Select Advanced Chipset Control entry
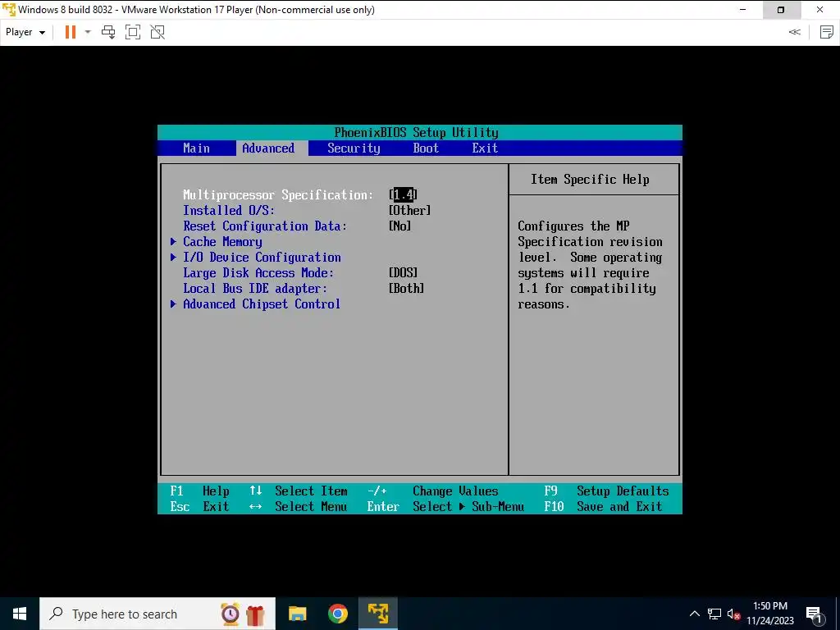The image size is (840, 630). [262, 304]
